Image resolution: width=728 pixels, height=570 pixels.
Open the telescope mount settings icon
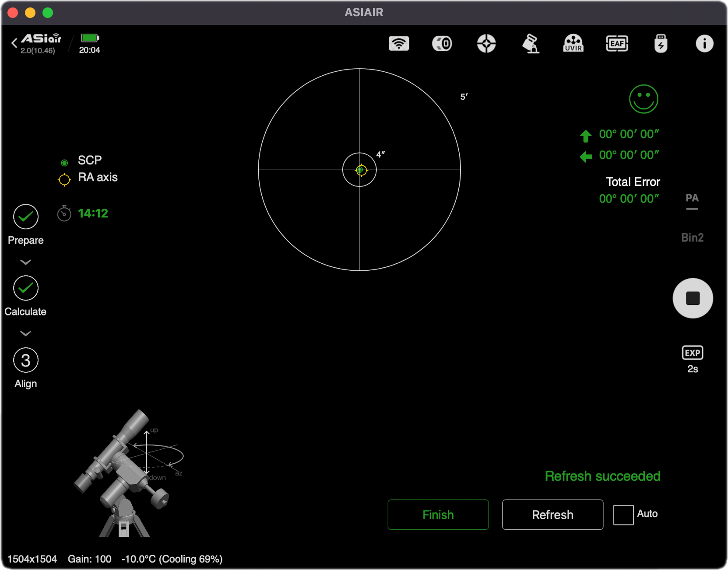[x=531, y=44]
